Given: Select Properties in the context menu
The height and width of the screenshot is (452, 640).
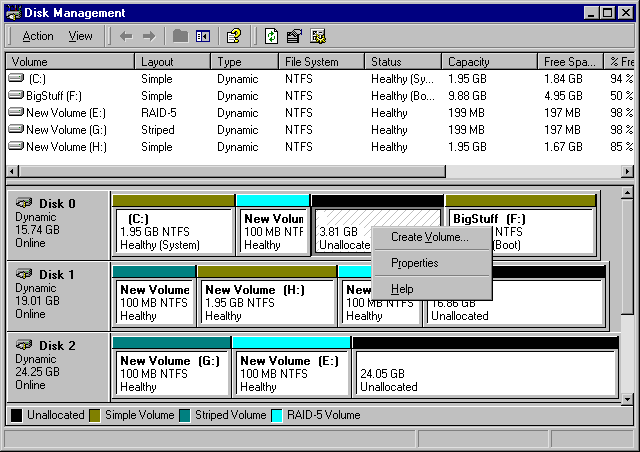Looking at the screenshot, I should pyautogui.click(x=414, y=263).
